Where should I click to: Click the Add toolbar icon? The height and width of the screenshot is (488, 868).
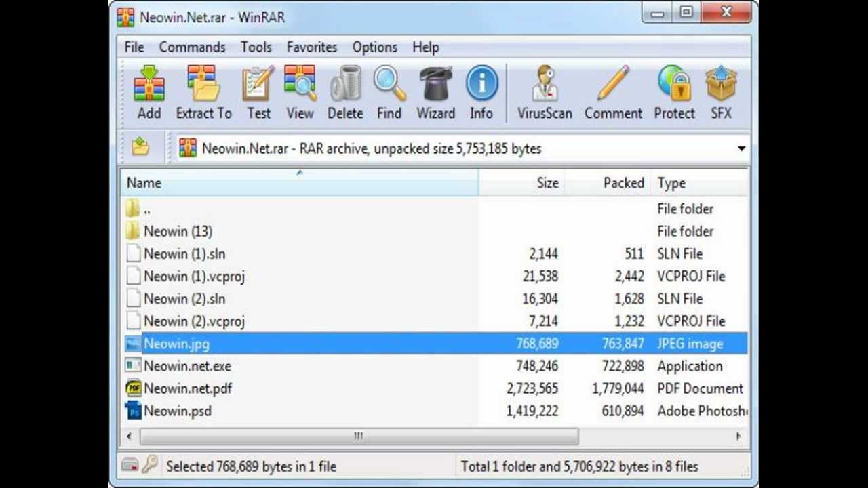point(149,85)
